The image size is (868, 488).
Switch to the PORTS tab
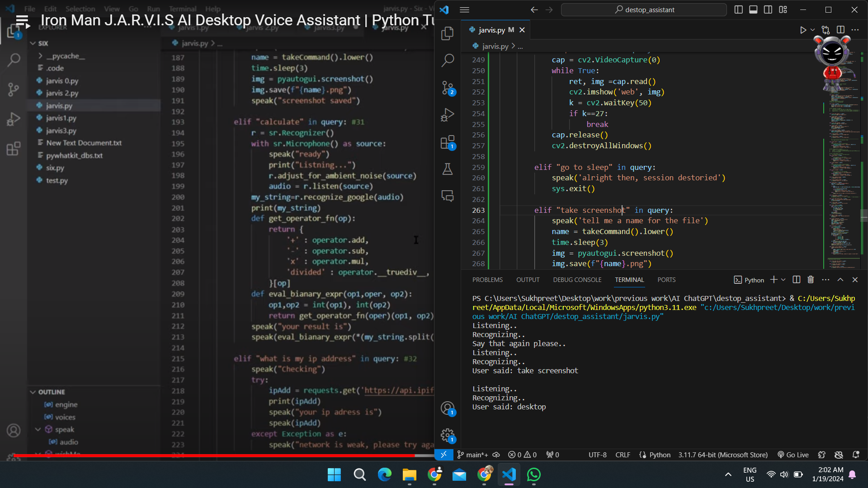click(x=666, y=280)
